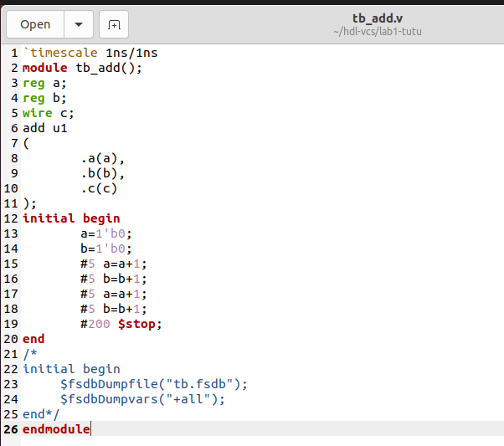504x446 pixels.
Task: Click the initial begin on line 12
Action: [x=71, y=218]
